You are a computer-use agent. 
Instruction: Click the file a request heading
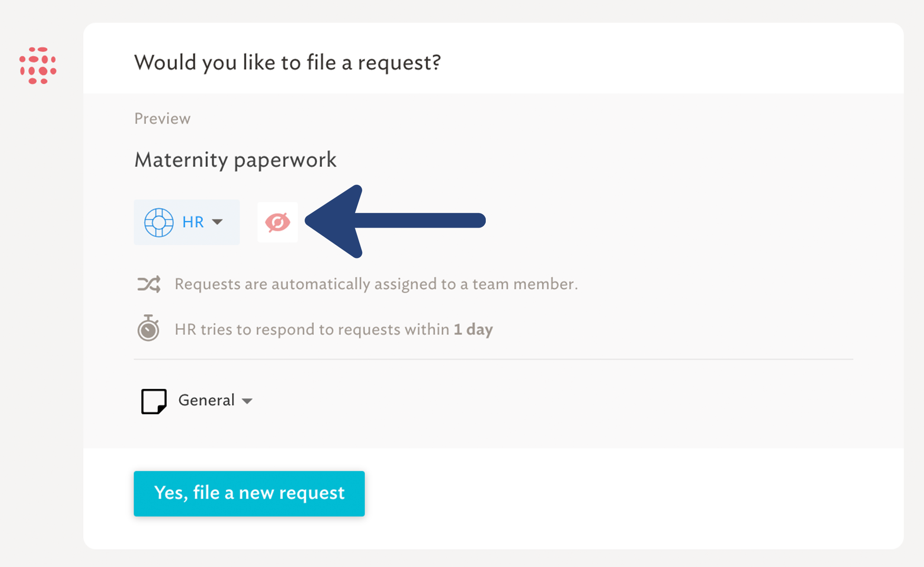[x=287, y=63]
